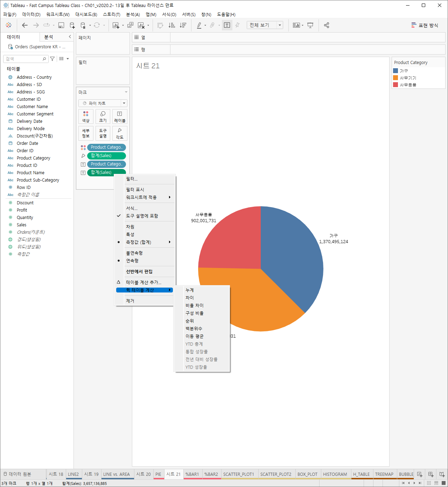
Task: Click the New worksheet chart icon
Action: pos(116,25)
